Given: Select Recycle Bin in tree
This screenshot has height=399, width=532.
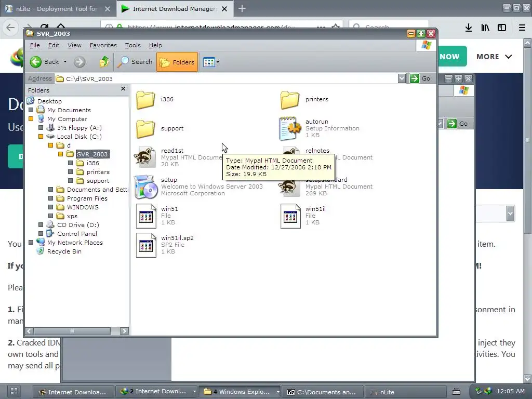Looking at the screenshot, I should tap(64, 251).
